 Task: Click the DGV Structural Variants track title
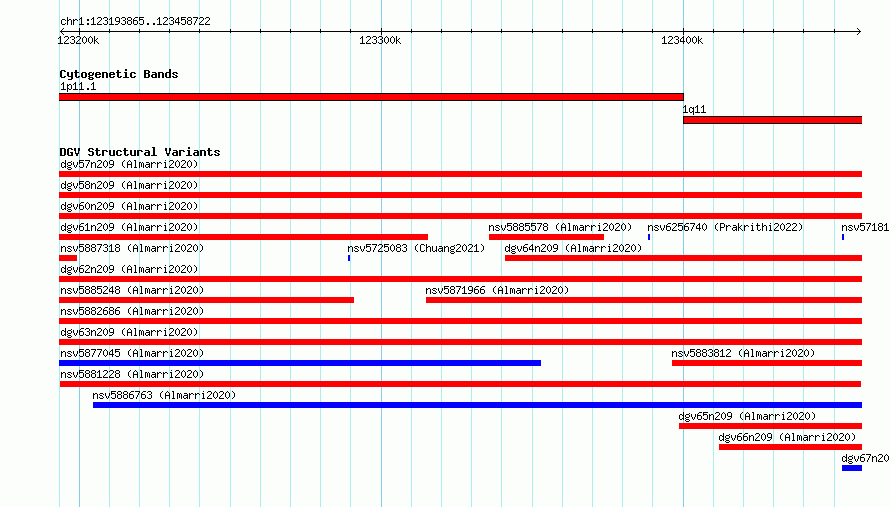[140, 152]
